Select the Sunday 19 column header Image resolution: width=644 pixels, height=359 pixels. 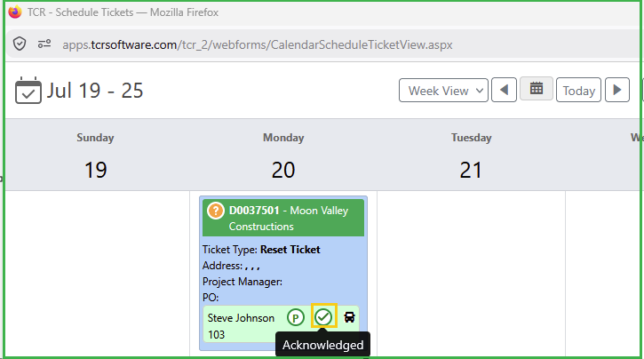(x=95, y=156)
